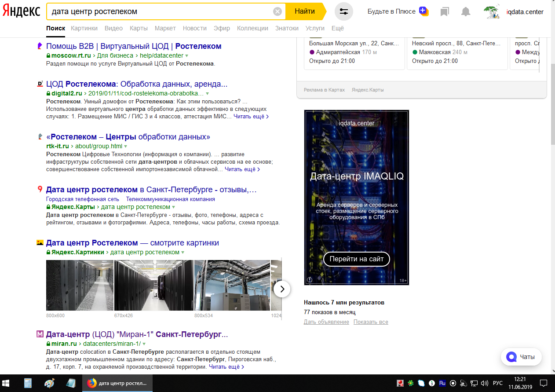Open the Ещё tab menu

[338, 28]
